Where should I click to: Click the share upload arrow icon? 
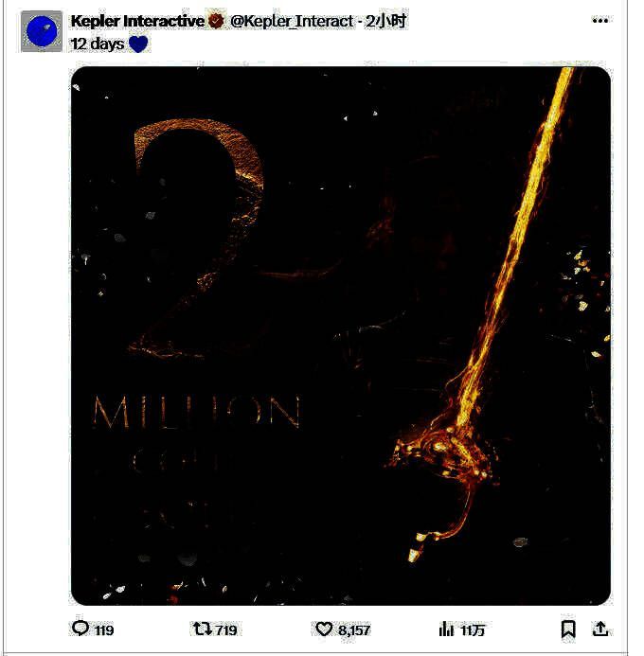click(600, 629)
